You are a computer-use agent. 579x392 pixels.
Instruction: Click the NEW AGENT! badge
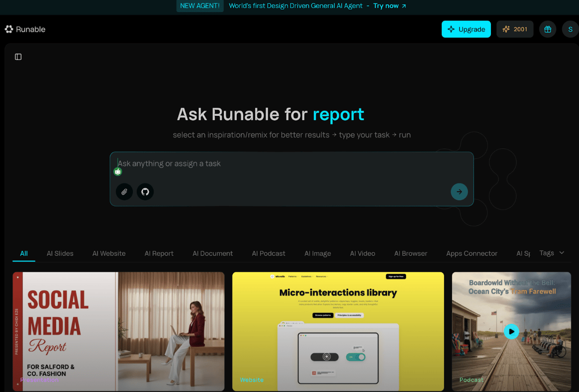pyautogui.click(x=200, y=6)
